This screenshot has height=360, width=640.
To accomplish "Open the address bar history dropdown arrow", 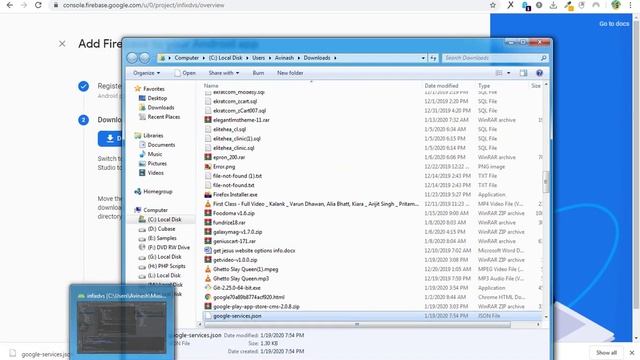I will tap(423, 58).
